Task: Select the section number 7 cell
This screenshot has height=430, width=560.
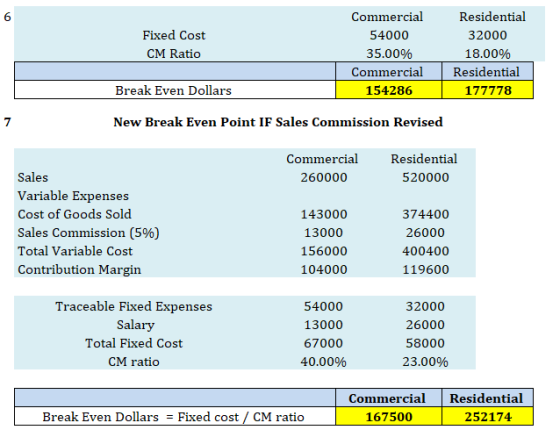Action: [x=8, y=122]
